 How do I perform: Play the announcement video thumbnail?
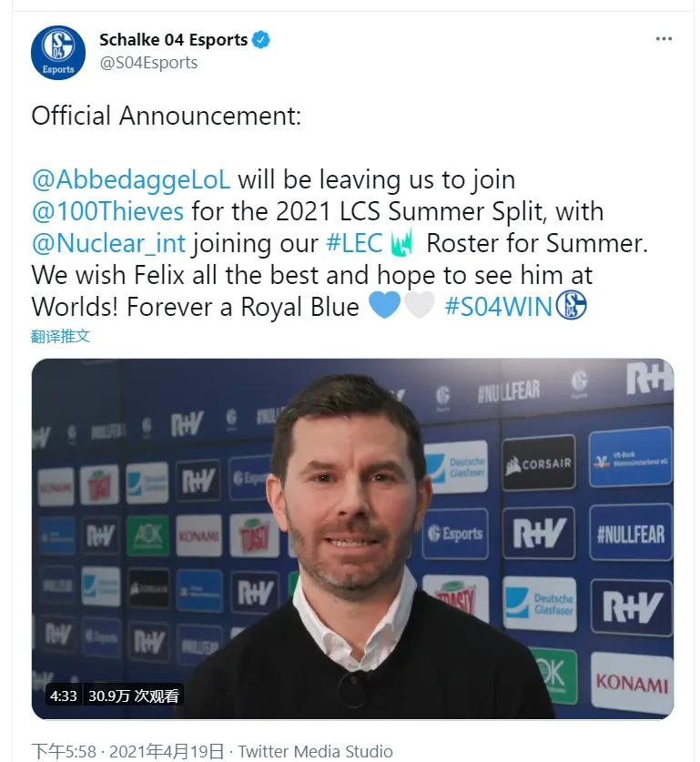click(352, 539)
